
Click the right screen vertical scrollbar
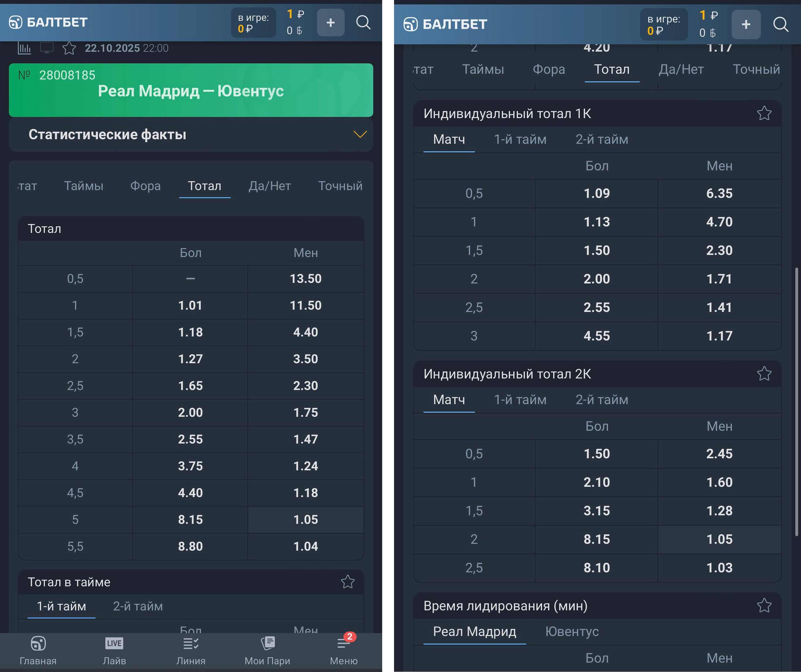pyautogui.click(x=796, y=402)
